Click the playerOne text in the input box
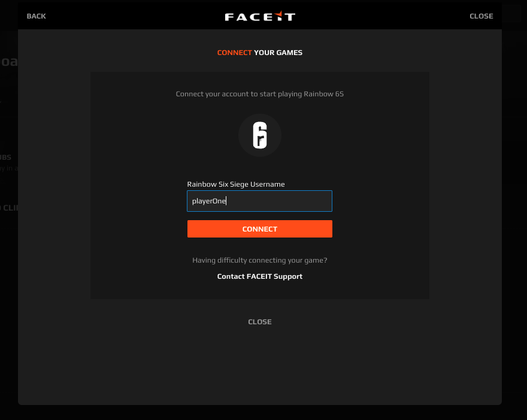The height and width of the screenshot is (420, 527). click(x=208, y=201)
